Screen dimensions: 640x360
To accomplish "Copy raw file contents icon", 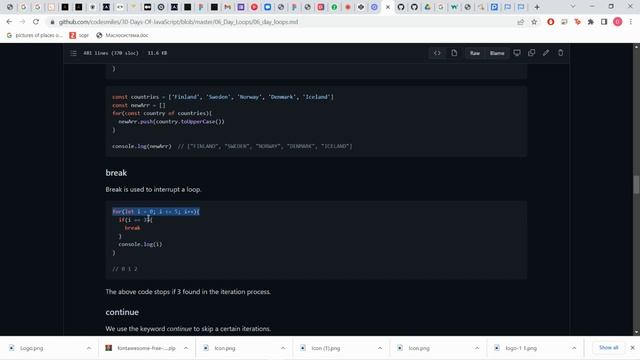I will 531,53.
